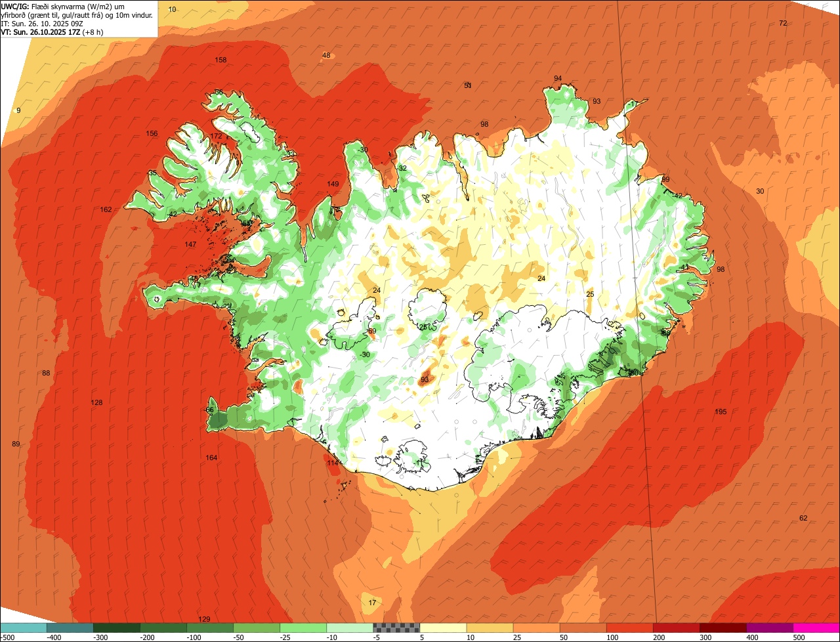
Task: Click the map value 172
Action: (x=216, y=137)
